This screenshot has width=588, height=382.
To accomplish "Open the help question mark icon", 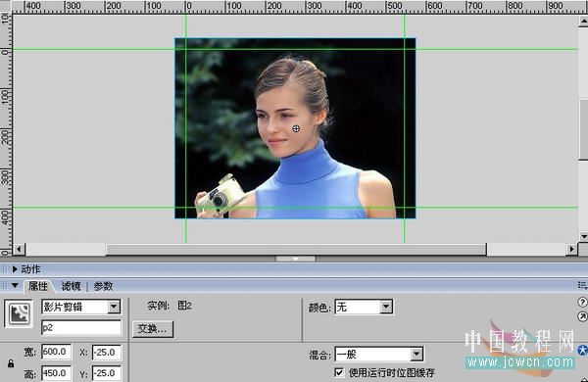I will click(582, 302).
